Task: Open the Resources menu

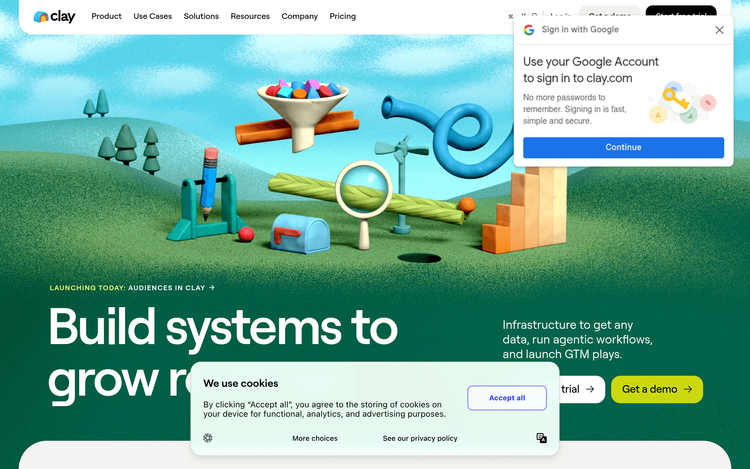Action: (x=250, y=16)
